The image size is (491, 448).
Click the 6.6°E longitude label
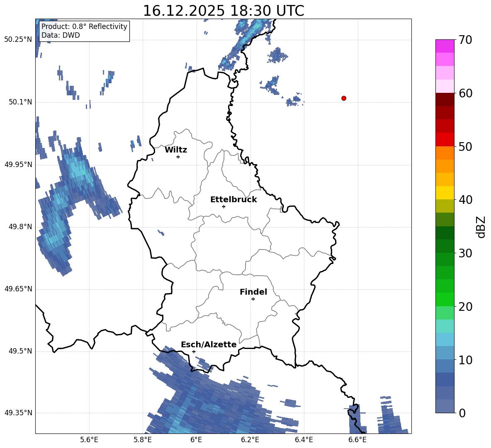(x=357, y=440)
